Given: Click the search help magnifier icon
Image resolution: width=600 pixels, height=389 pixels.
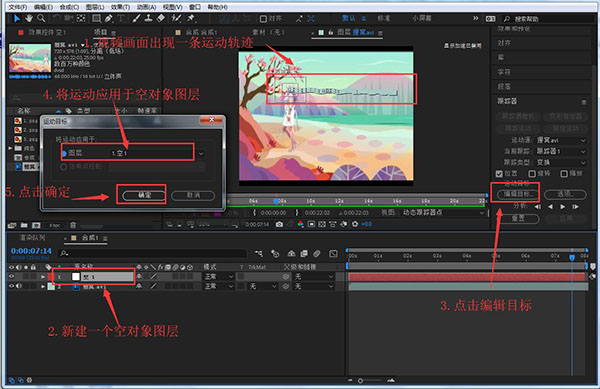Looking at the screenshot, I should (x=507, y=19).
